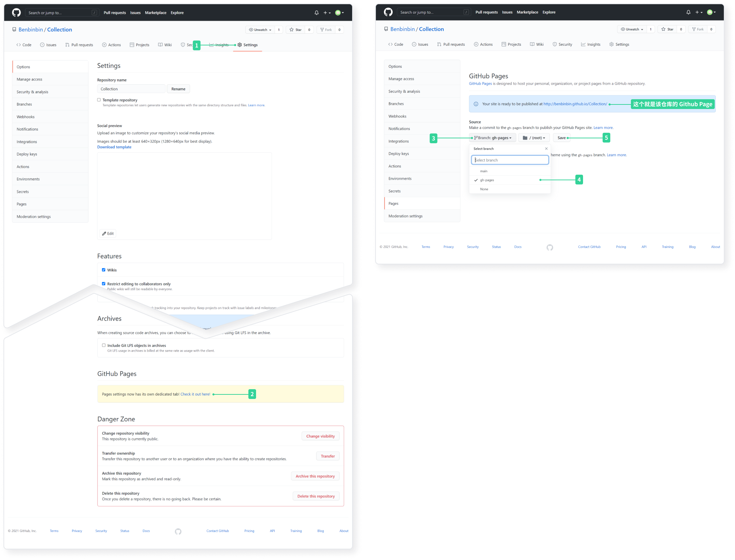Open notifications bell in right window header
The image size is (735, 560).
[x=688, y=12]
